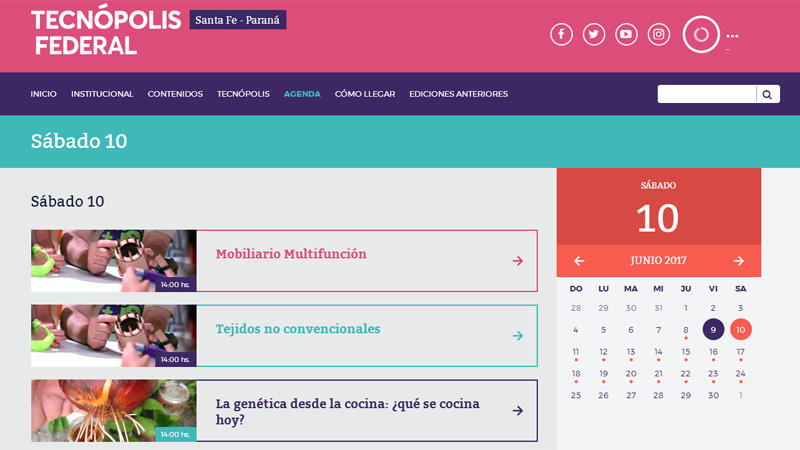The height and width of the screenshot is (450, 800).
Task: Select June 9 in the calendar
Action: (713, 329)
